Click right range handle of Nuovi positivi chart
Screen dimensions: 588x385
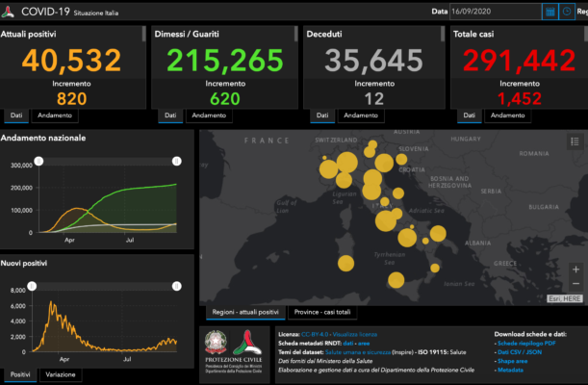point(177,287)
